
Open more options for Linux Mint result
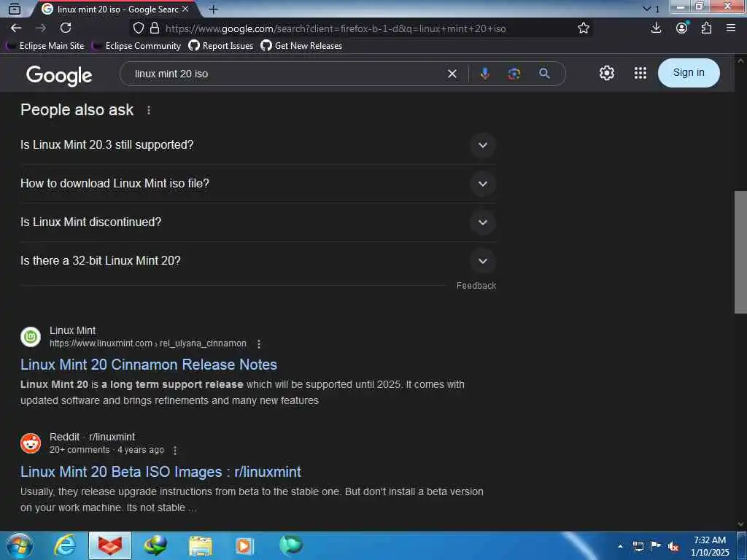pyautogui.click(x=259, y=343)
